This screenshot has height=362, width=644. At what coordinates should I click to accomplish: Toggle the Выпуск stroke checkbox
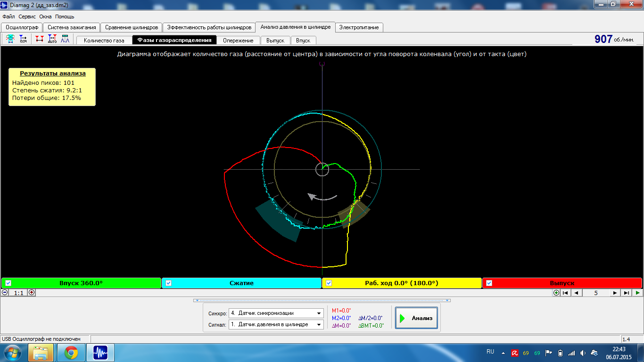tap(489, 283)
